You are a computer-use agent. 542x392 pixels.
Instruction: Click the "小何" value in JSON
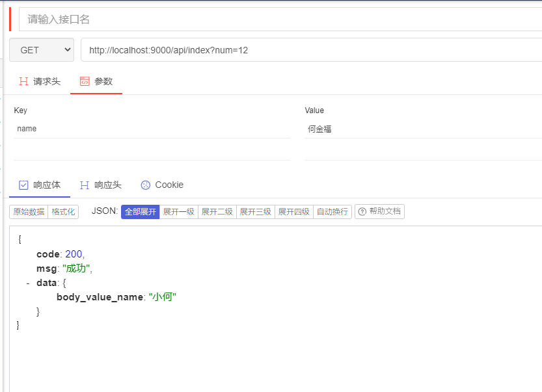[x=163, y=297]
